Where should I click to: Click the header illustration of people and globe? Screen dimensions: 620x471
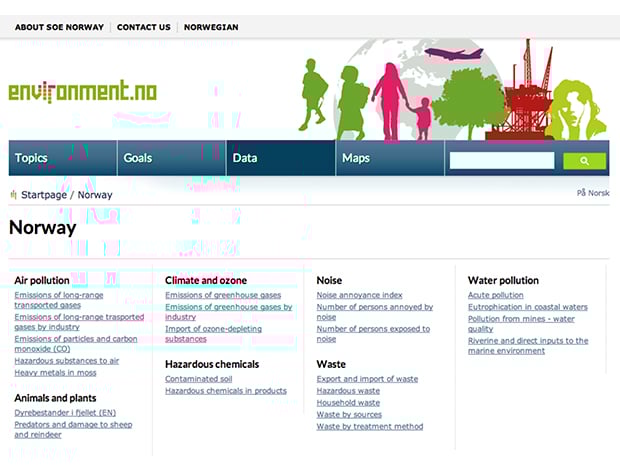tap(450, 90)
